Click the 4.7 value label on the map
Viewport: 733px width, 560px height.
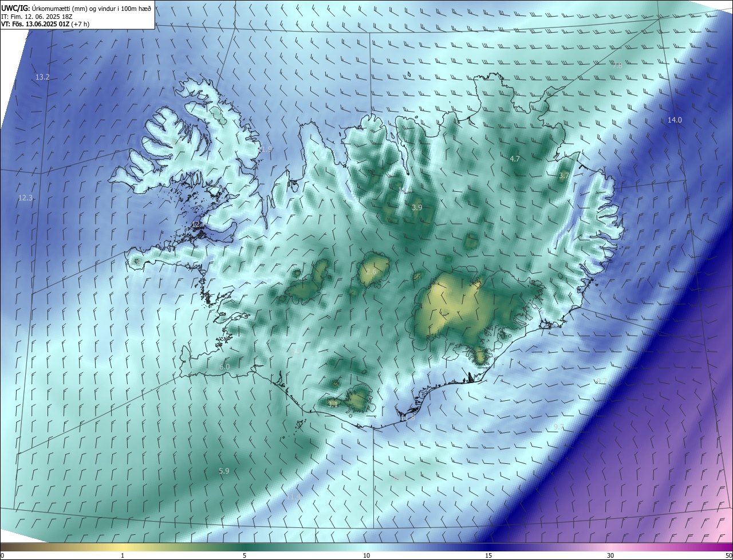click(x=514, y=159)
